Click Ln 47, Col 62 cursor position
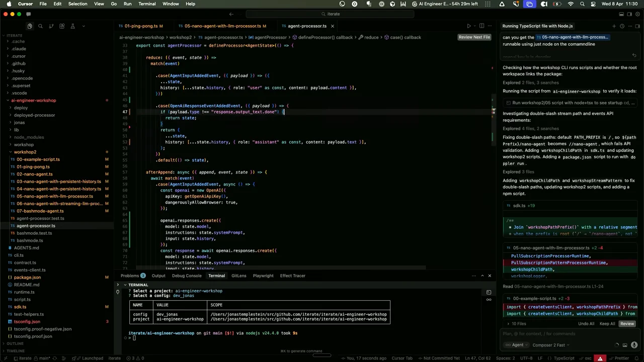 pyautogui.click(x=478, y=358)
